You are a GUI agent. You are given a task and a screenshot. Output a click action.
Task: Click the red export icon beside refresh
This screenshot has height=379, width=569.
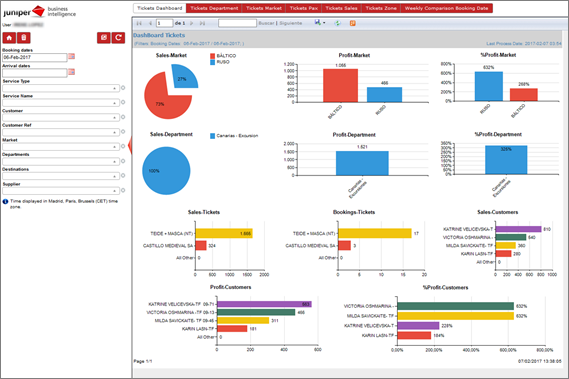pos(104,38)
